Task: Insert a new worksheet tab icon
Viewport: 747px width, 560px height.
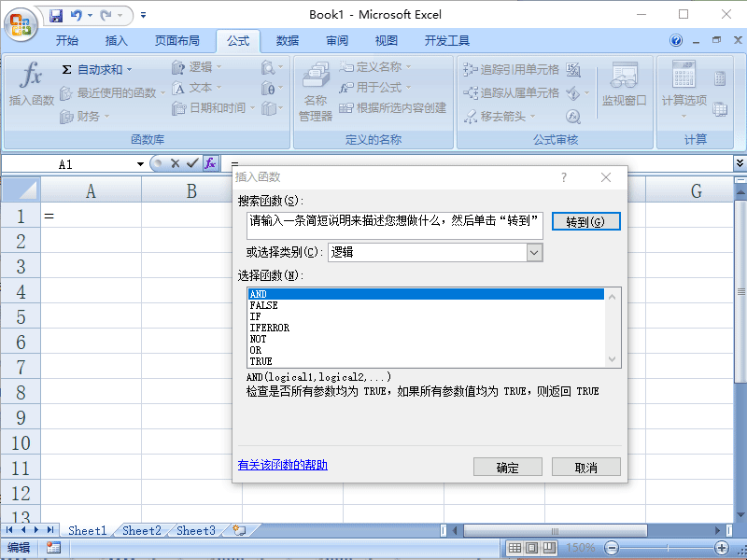Action: point(240,530)
